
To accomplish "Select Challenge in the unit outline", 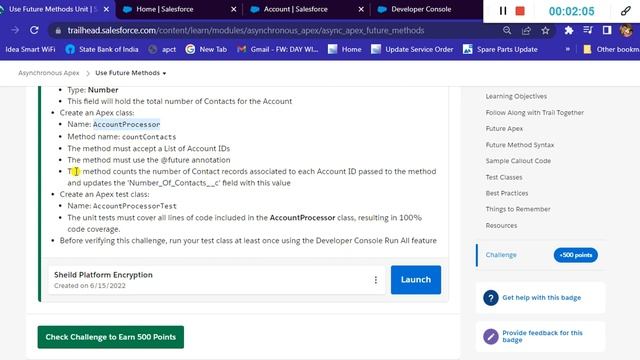I will click(x=501, y=255).
